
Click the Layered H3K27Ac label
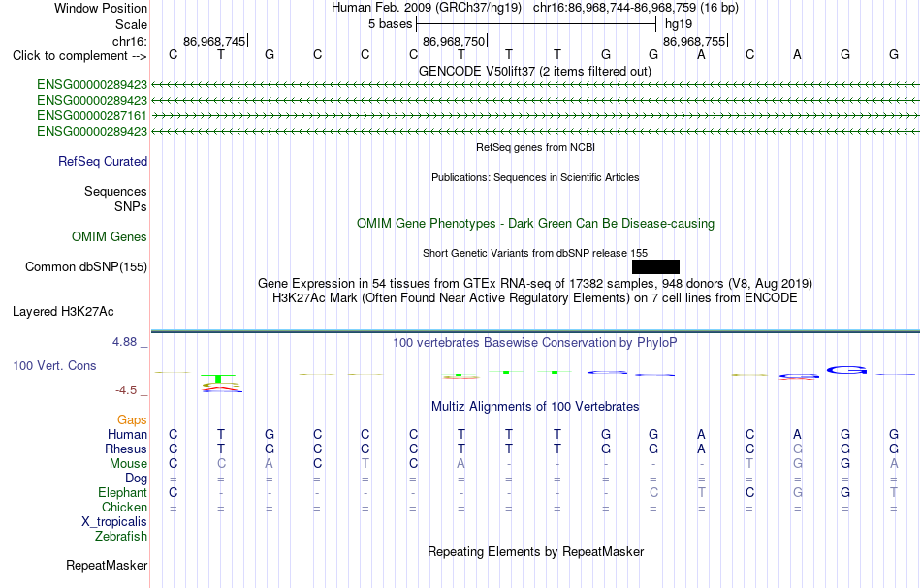(63, 312)
